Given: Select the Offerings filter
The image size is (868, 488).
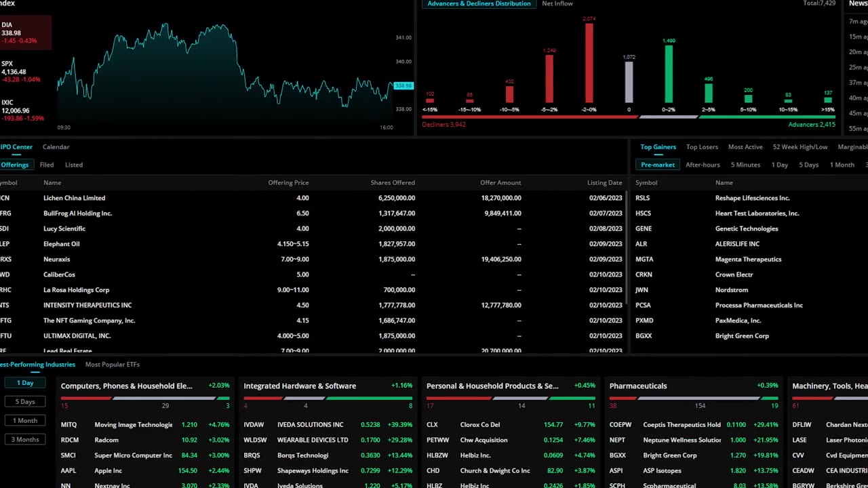Looking at the screenshot, I should [15, 165].
